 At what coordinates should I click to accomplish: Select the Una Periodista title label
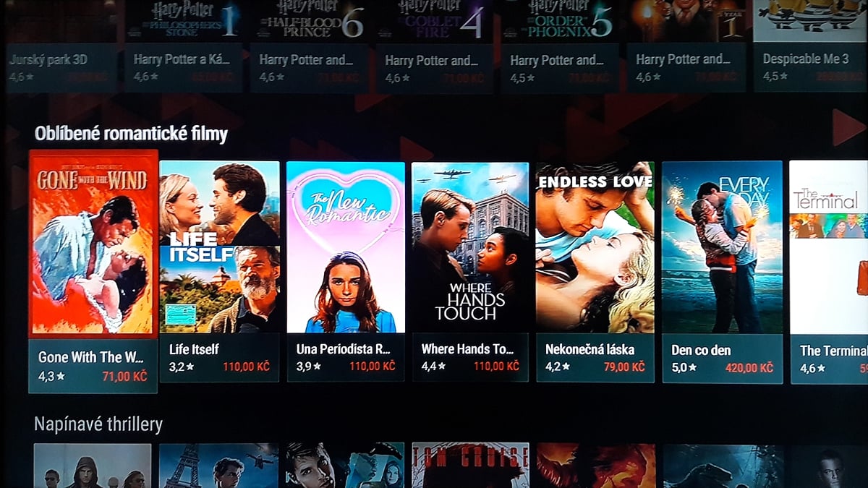tap(344, 349)
